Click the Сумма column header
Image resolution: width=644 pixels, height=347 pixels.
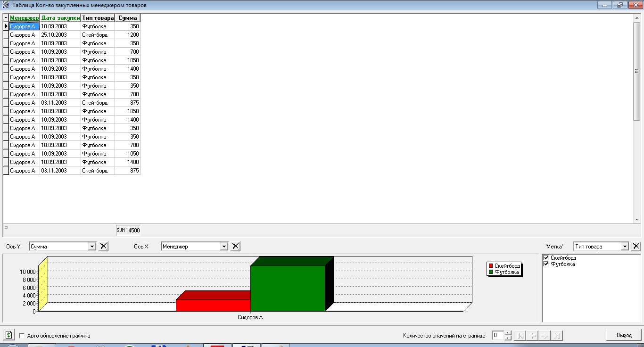pos(128,18)
